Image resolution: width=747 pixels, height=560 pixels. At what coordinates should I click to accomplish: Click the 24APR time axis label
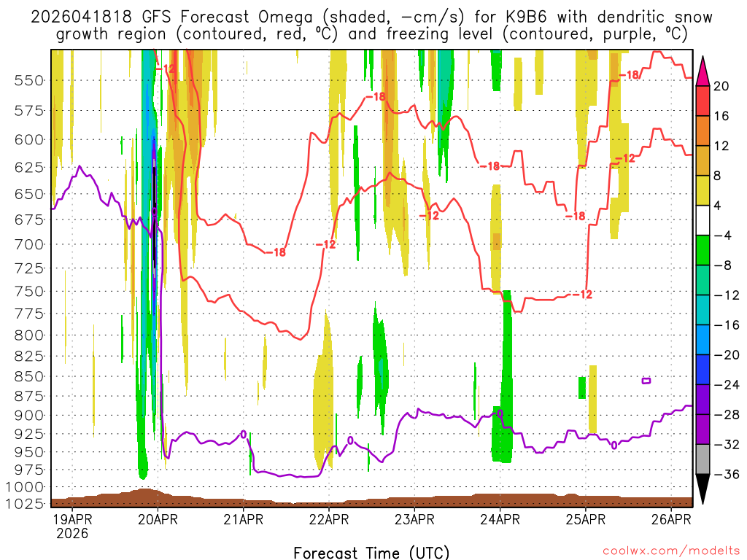pos(500,519)
